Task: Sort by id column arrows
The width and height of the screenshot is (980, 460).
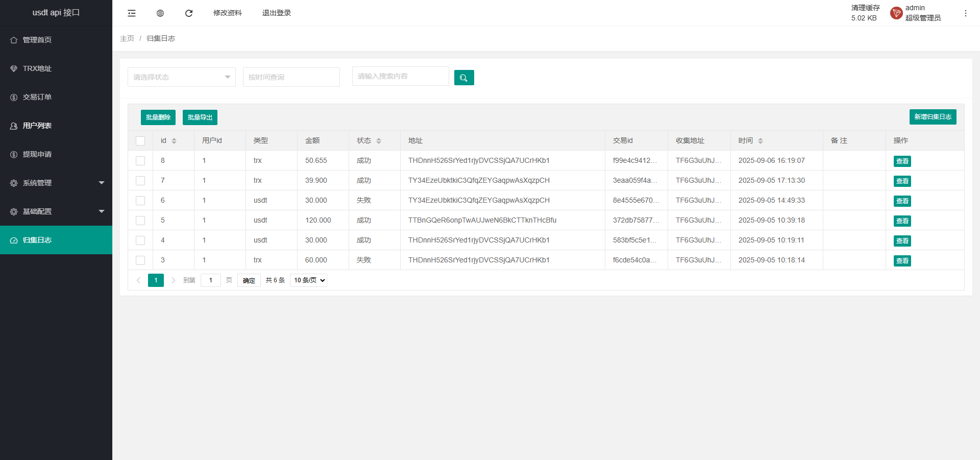Action: click(x=174, y=141)
